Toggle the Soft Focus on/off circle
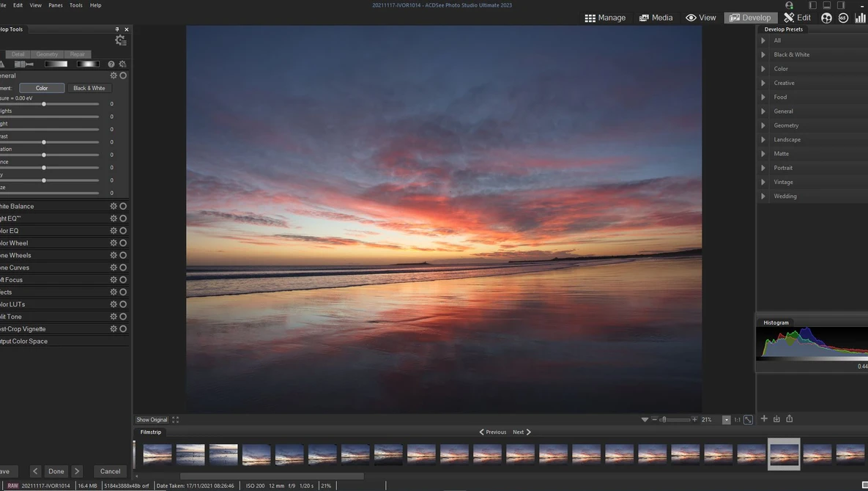 click(124, 280)
